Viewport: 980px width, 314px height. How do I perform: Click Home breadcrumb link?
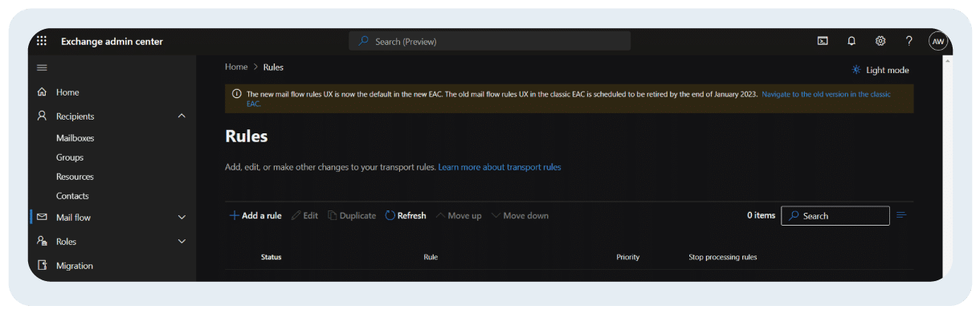click(x=236, y=67)
